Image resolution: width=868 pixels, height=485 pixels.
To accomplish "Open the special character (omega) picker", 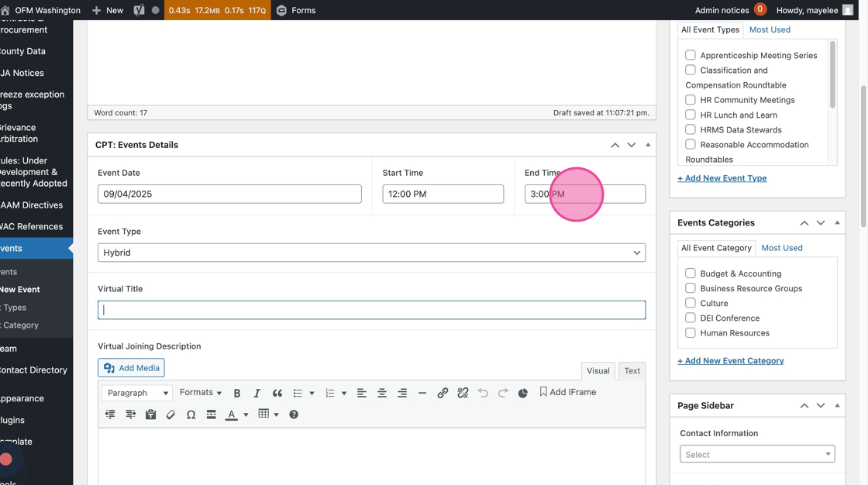I will click(x=191, y=414).
